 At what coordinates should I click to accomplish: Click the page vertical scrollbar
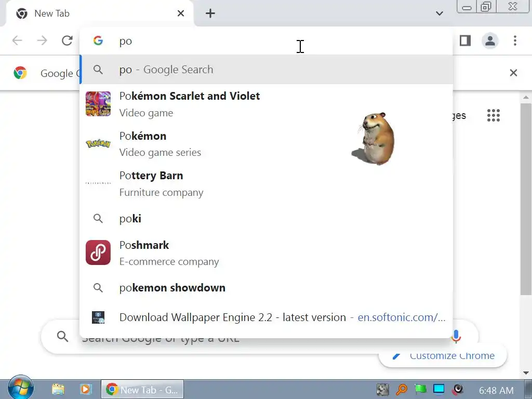click(x=526, y=199)
